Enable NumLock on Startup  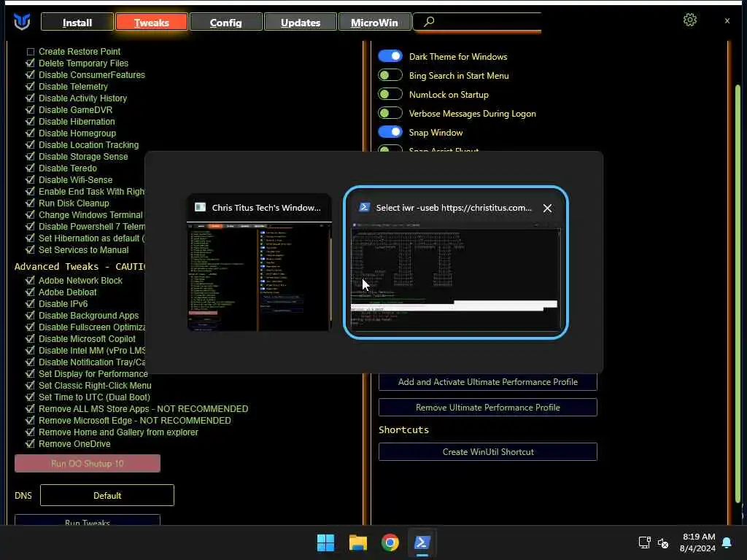[x=390, y=94]
